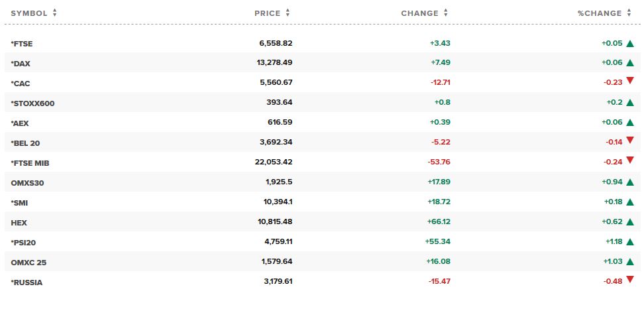This screenshot has height=311, width=644.
Task: Sort table by %CHANGE column arrows
Action: click(629, 13)
